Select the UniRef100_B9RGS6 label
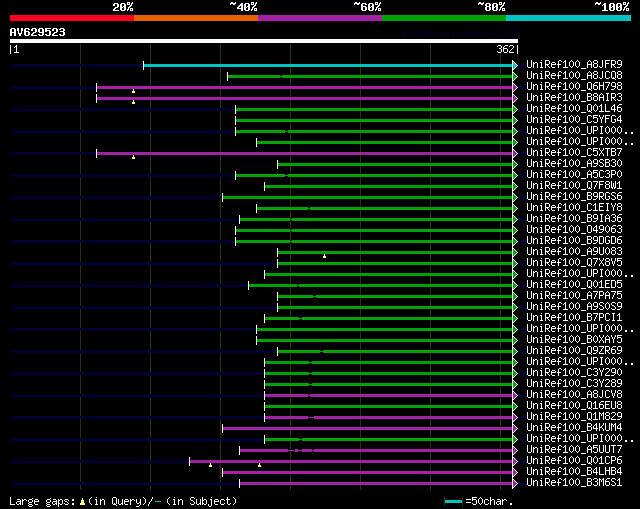The width and height of the screenshot is (640, 509). [574, 197]
